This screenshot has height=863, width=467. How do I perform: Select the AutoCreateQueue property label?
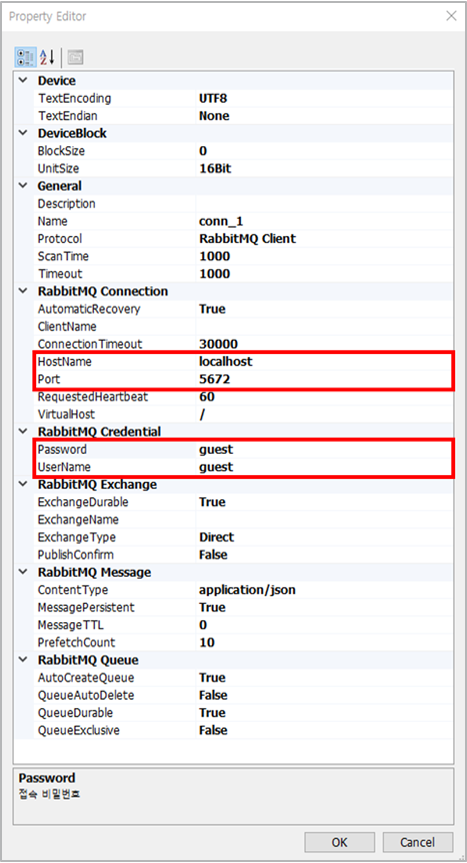coord(86,678)
